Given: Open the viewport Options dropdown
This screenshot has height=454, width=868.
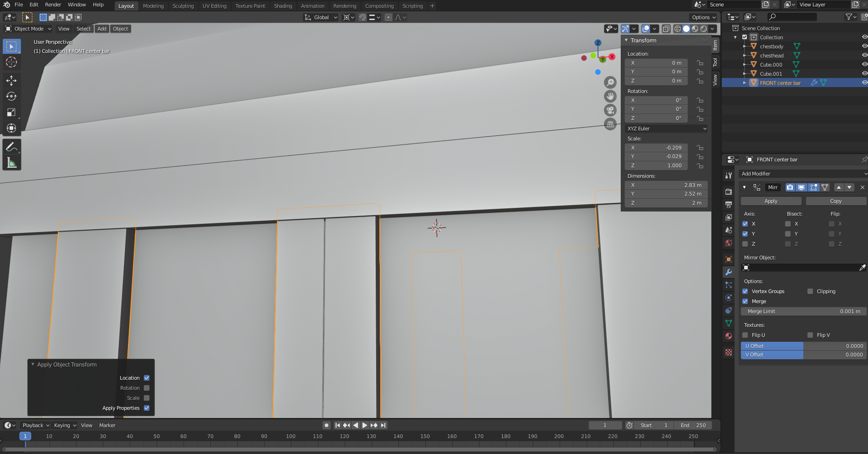Looking at the screenshot, I should tap(704, 17).
